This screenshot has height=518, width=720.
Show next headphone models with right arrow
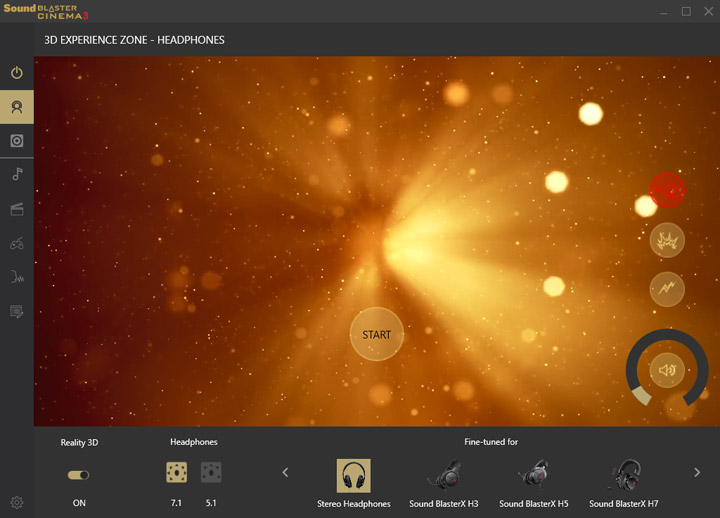[697, 472]
